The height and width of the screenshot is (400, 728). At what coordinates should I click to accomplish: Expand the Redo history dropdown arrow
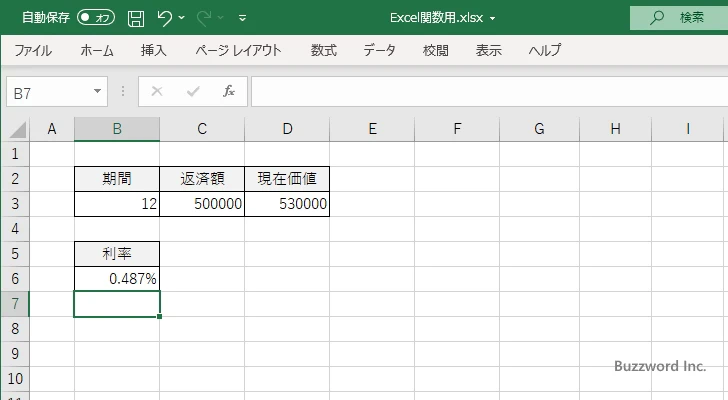221,18
